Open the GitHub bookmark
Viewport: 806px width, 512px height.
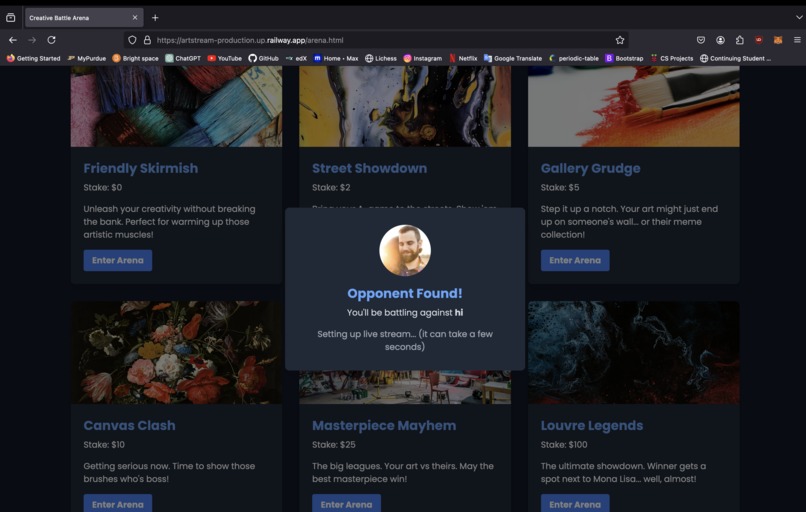[x=263, y=59]
